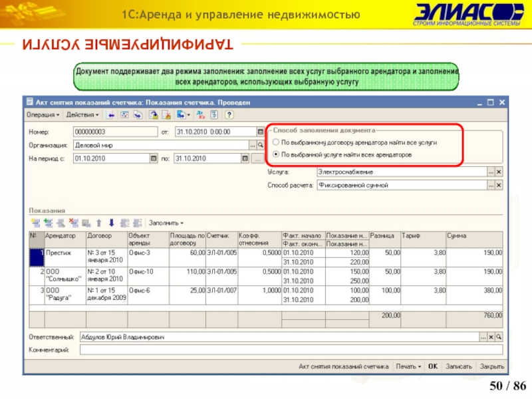Click the blue left-arrow toolbar icon after Действия
The width and height of the screenshot is (532, 399).
pos(110,115)
